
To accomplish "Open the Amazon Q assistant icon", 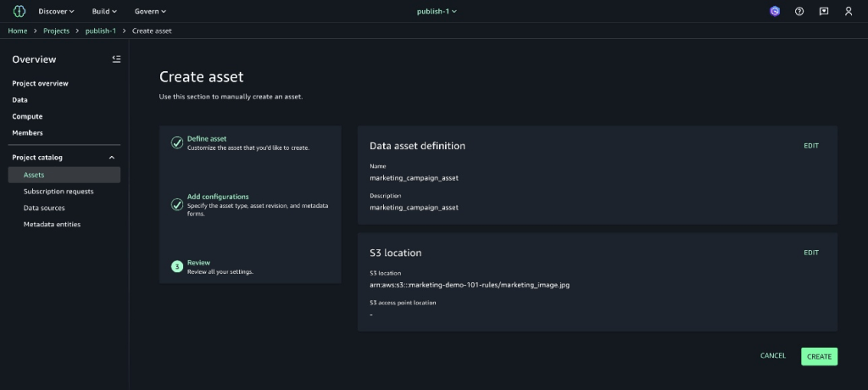I will click(x=774, y=11).
